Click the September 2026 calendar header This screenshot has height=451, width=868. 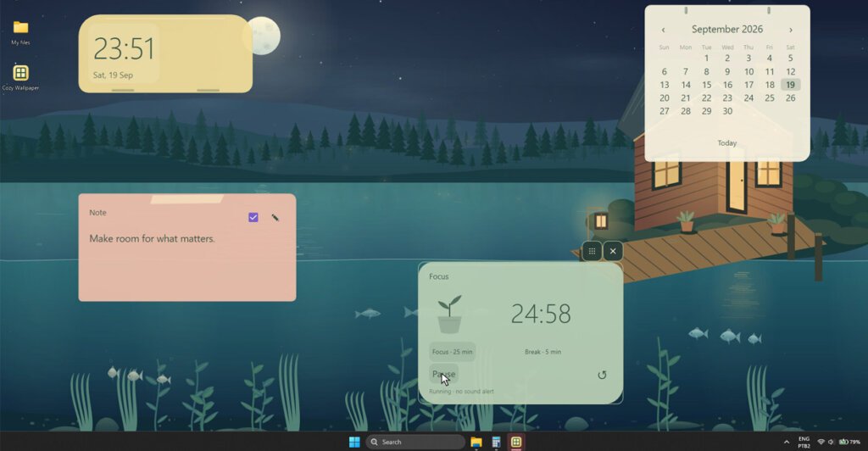tap(726, 30)
